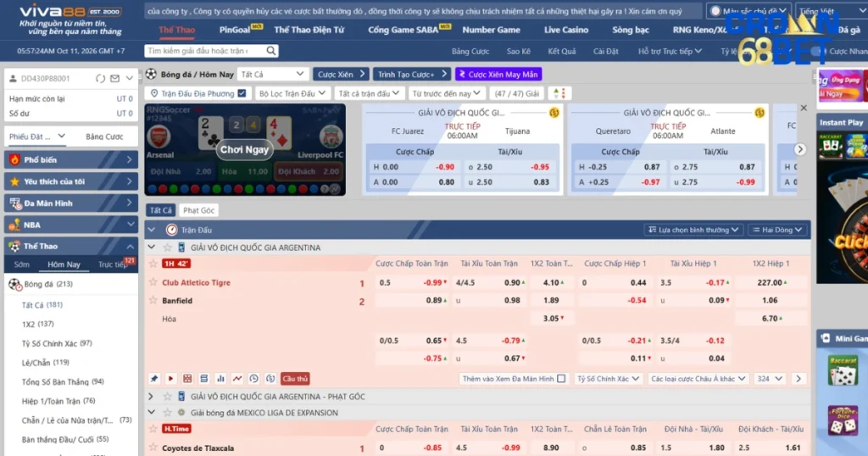
Task: Click the soccer ball Bóng đá icon
Action: pyautogui.click(x=151, y=74)
